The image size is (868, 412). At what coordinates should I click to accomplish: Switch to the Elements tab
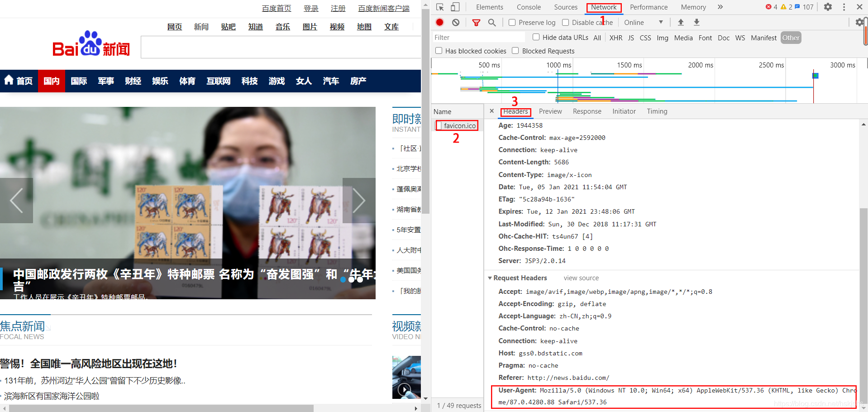point(489,7)
